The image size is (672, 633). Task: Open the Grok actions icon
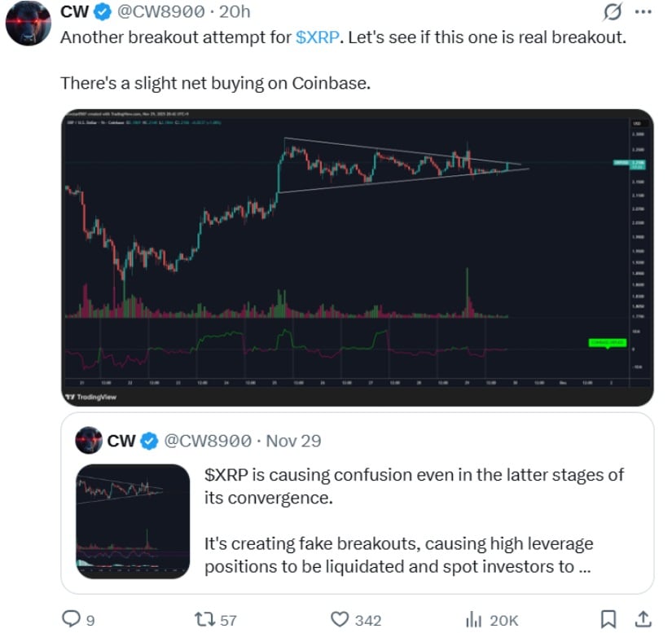[613, 11]
